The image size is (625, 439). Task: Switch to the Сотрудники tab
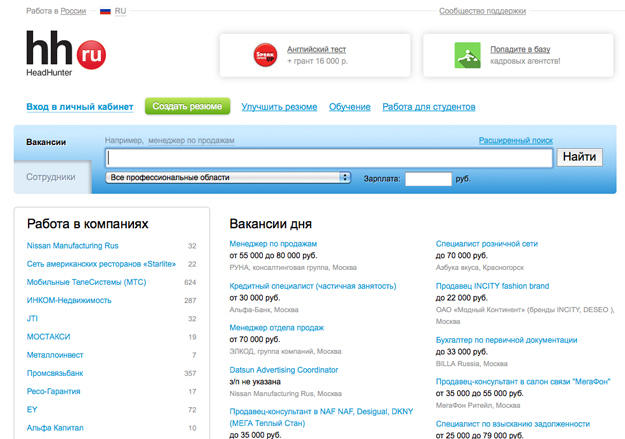click(51, 177)
